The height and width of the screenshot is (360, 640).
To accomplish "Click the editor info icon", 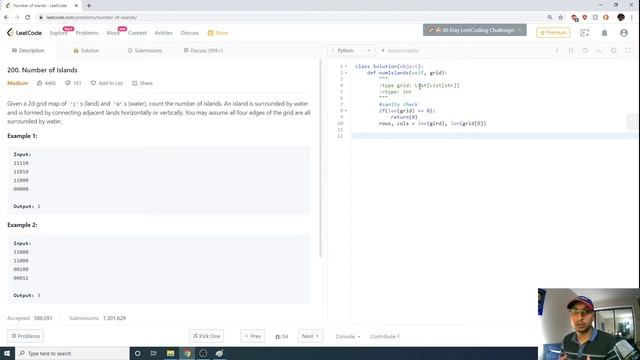I will click(557, 51).
